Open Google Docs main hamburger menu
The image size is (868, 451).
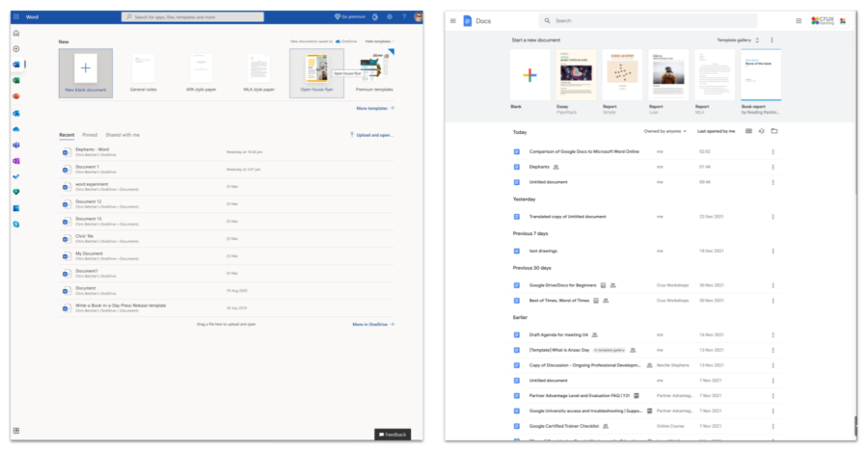coord(453,21)
